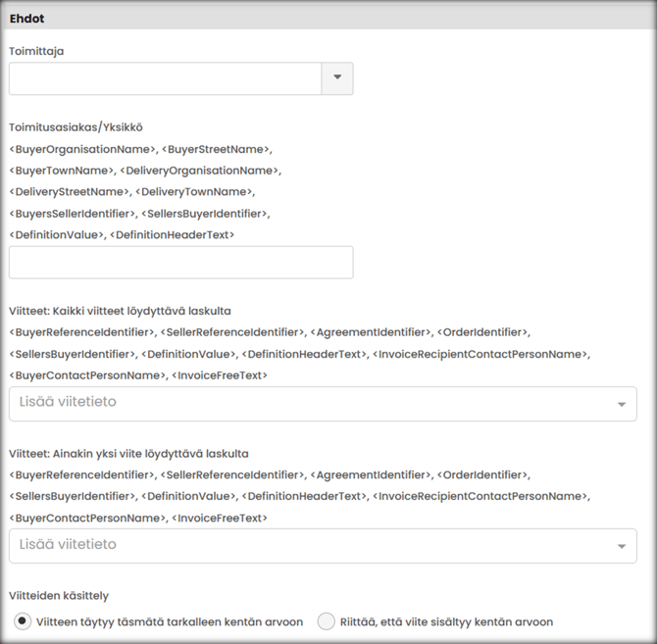This screenshot has width=657, height=644.
Task: Click the <BuyerOrganisationName> tag text
Action: 82,149
